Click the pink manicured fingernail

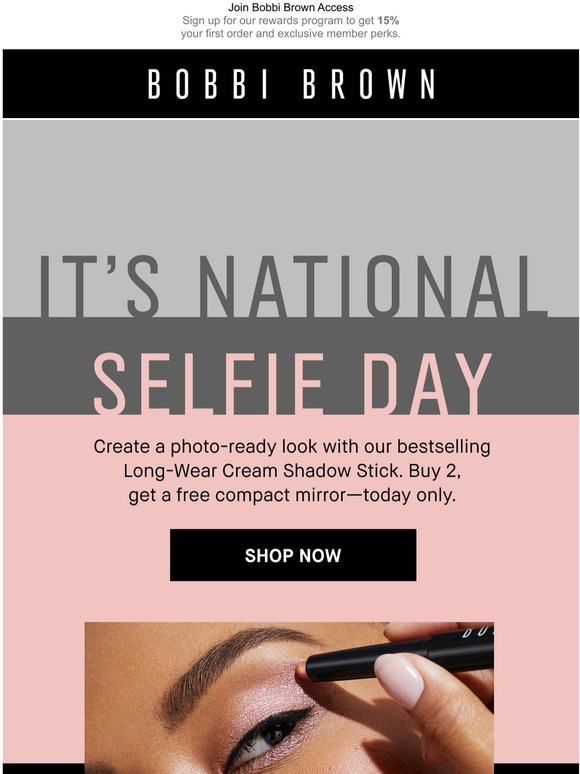click(x=399, y=680)
